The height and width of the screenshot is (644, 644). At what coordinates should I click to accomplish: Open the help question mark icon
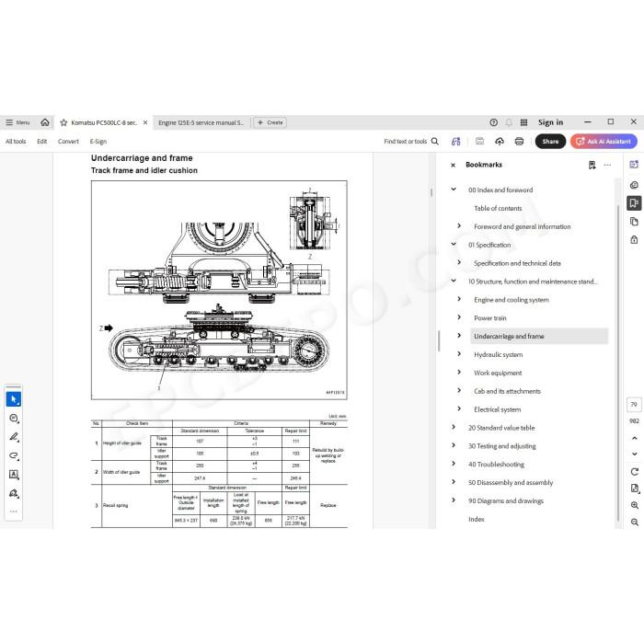[493, 122]
